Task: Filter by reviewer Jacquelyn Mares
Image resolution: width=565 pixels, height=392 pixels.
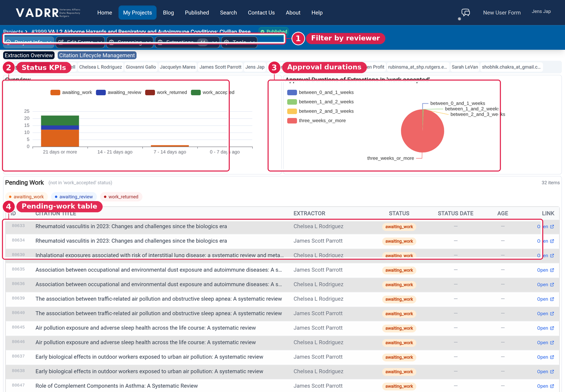Action: point(178,67)
